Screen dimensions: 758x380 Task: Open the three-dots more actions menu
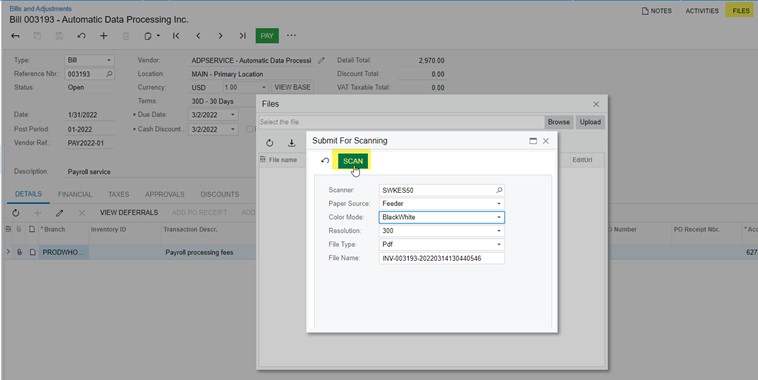click(x=291, y=35)
